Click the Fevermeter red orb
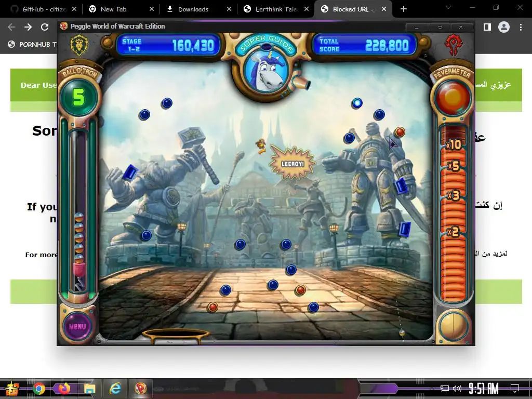Image resolution: width=532 pixels, height=399 pixels. 453,98
